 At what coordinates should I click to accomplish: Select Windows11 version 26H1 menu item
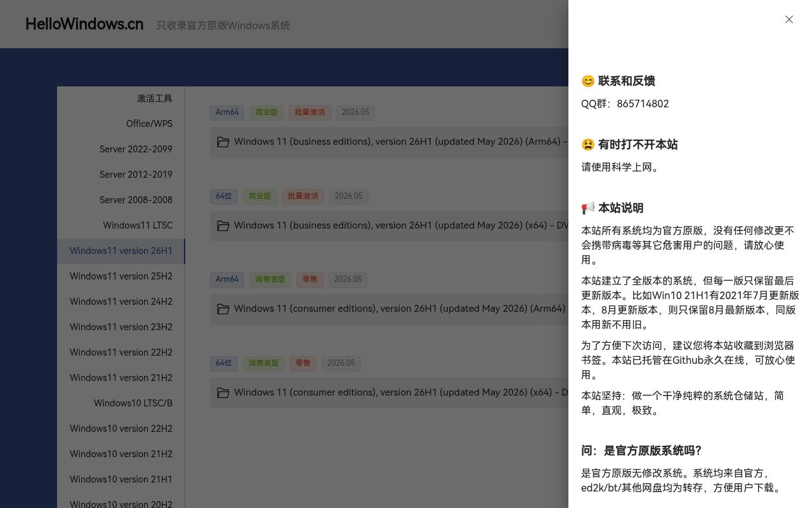(121, 251)
